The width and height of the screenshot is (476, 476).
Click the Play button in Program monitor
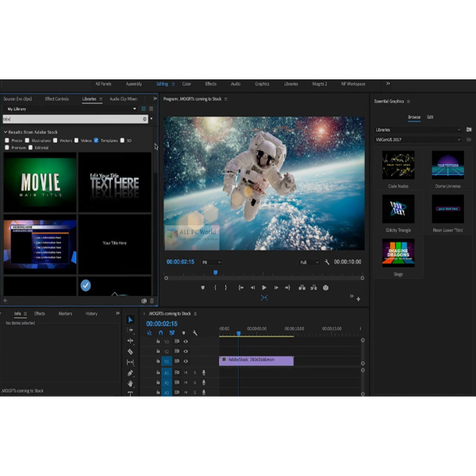tap(264, 287)
